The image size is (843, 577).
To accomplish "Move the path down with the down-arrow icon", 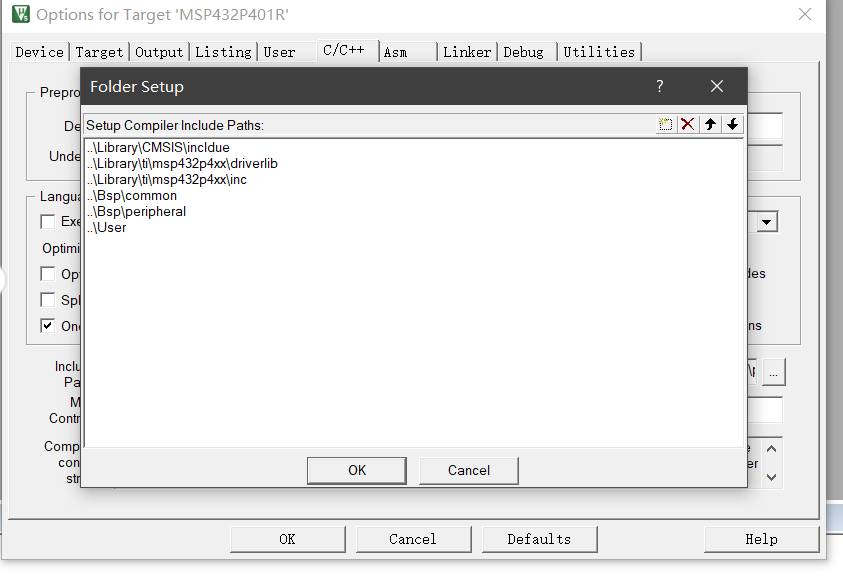I will (732, 125).
